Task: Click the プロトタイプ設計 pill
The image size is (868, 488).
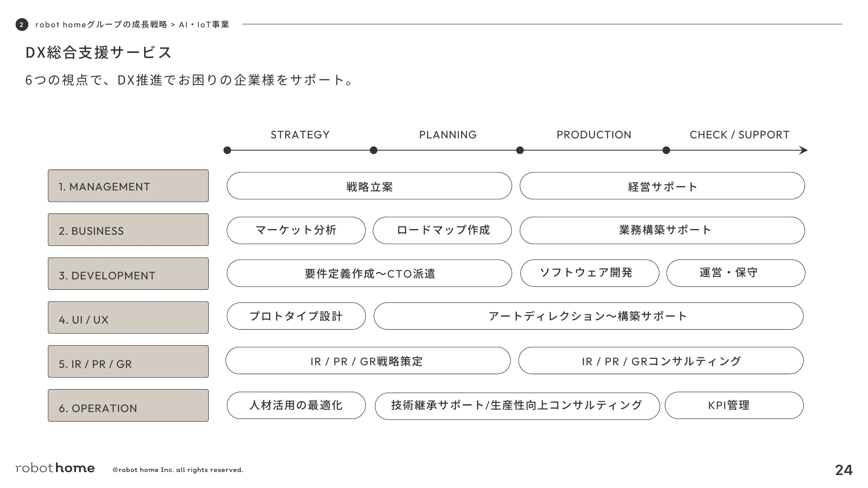Action: 296,316
